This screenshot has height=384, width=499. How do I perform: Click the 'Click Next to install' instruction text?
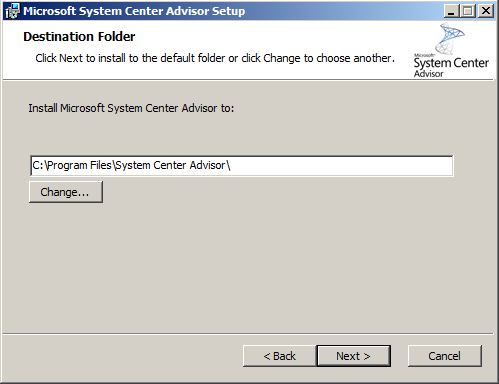(215, 58)
